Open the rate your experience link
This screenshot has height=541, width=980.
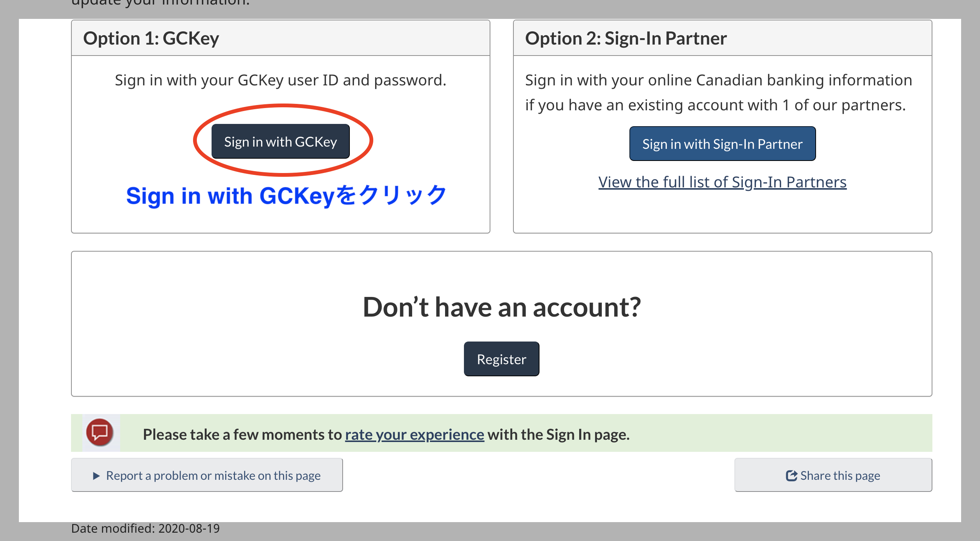[x=414, y=434]
